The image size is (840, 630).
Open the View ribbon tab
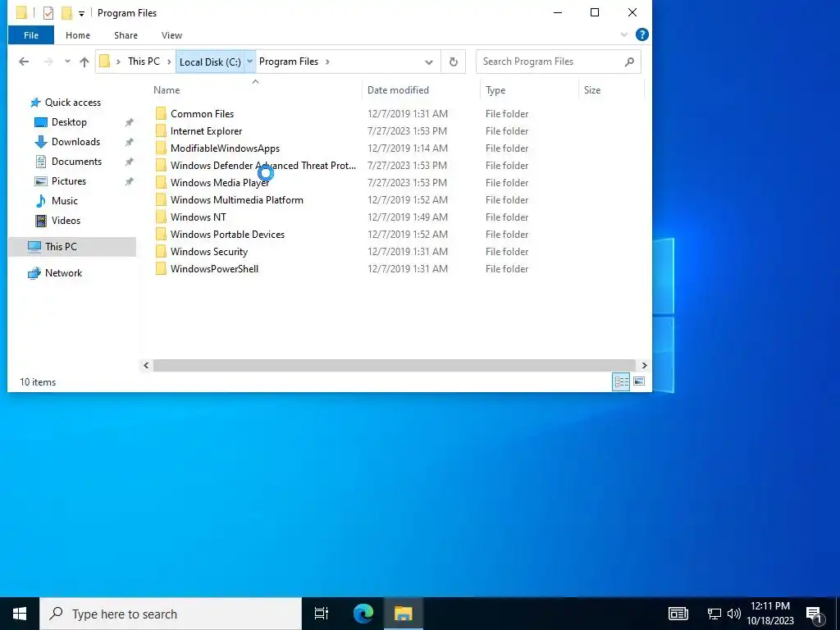tap(171, 35)
